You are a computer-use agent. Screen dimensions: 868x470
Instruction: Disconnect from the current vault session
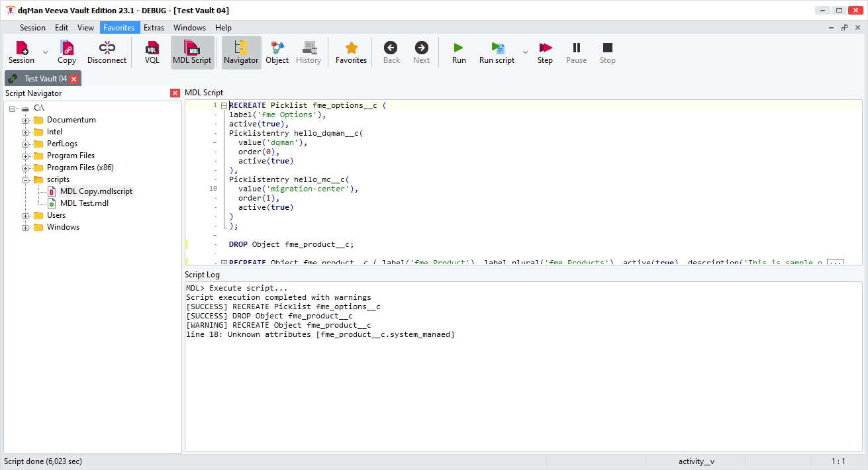(107, 52)
